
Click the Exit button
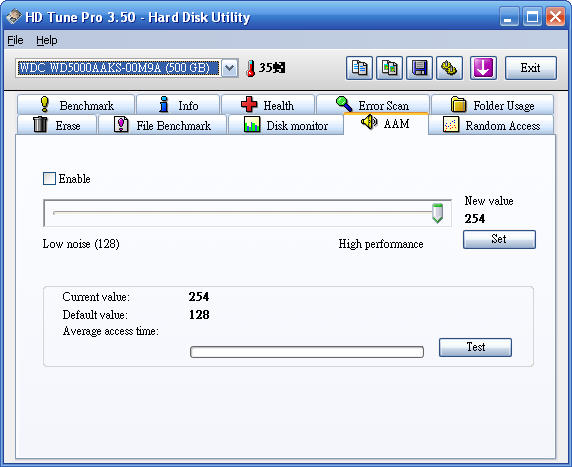pos(531,68)
